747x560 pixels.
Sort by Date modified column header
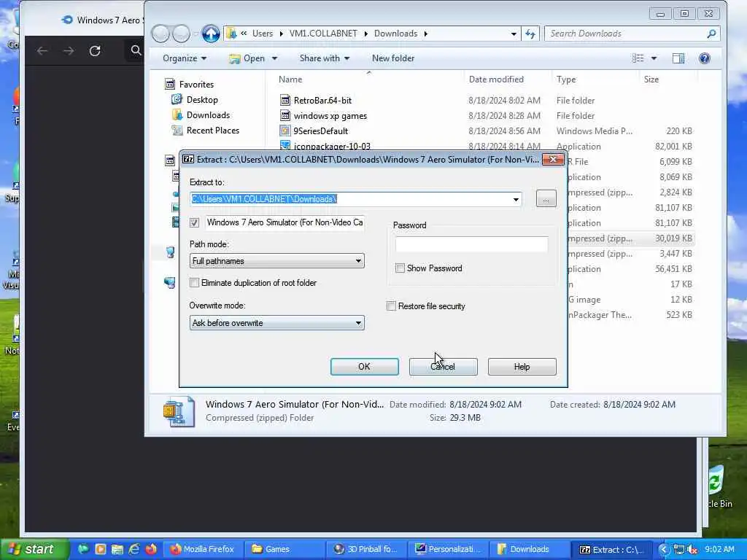(496, 79)
